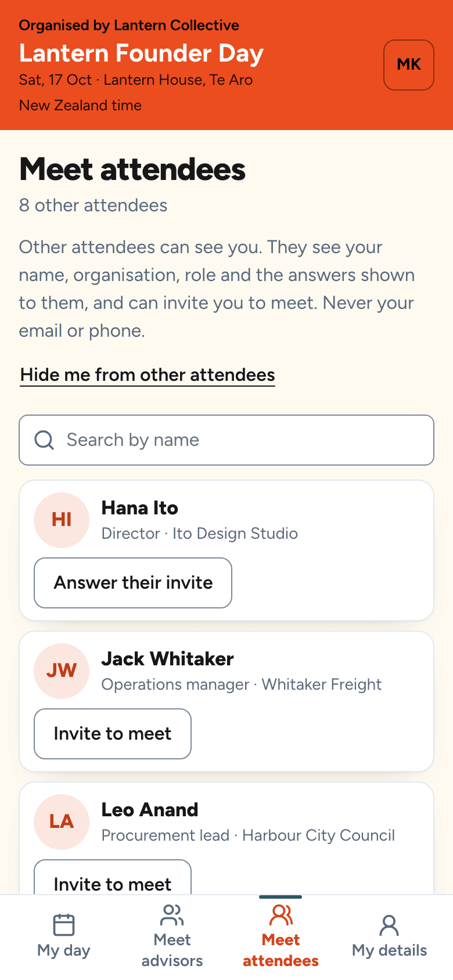Click the people icon above Meet advisors
453x980 pixels.
click(172, 915)
